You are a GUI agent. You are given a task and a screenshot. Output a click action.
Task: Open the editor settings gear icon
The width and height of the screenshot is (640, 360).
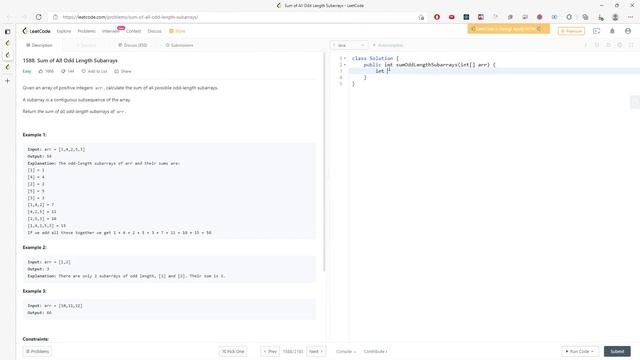[x=620, y=45]
